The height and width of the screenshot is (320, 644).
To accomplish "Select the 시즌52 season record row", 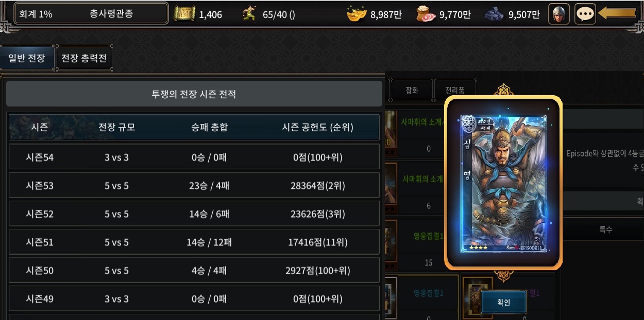I will [x=194, y=214].
